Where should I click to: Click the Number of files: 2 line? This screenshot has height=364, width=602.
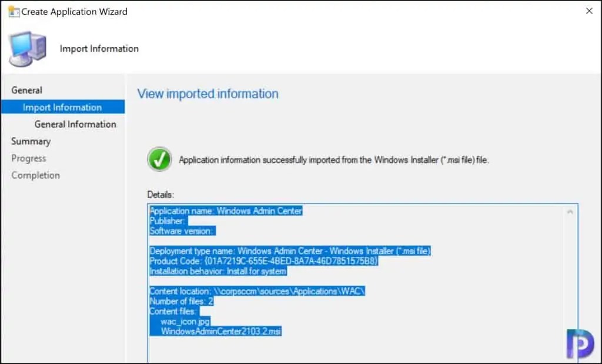182,301
